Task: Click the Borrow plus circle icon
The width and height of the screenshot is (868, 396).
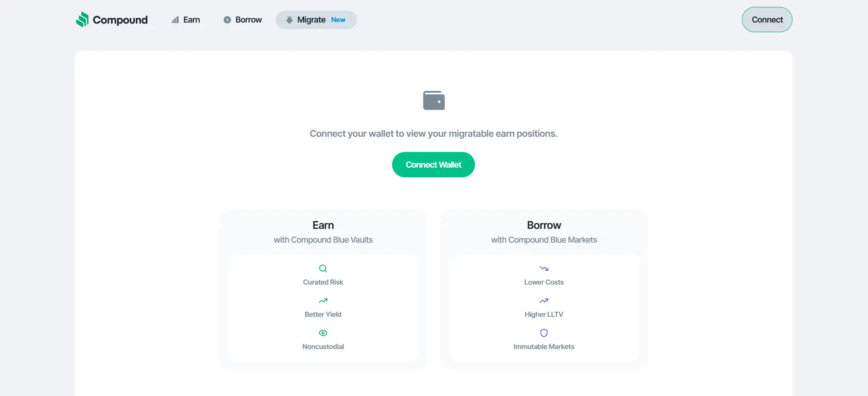Action: (227, 20)
